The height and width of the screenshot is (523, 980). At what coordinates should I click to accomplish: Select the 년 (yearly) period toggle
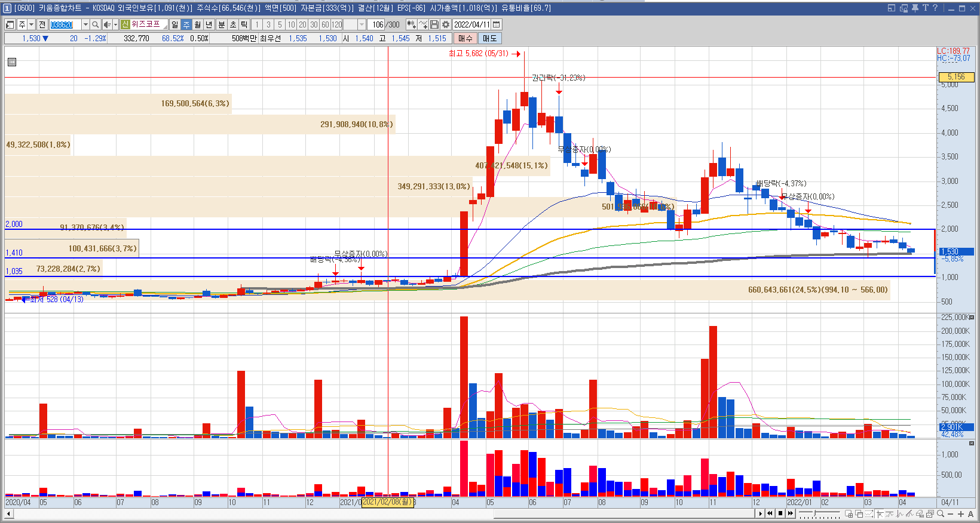pyautogui.click(x=209, y=24)
